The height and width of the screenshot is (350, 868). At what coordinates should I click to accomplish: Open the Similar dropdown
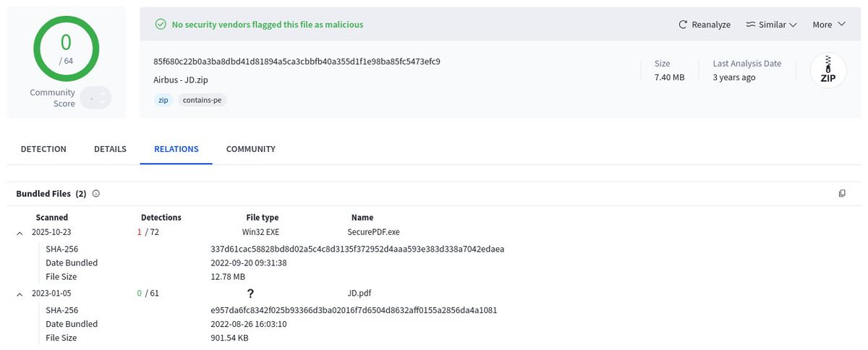click(x=771, y=25)
